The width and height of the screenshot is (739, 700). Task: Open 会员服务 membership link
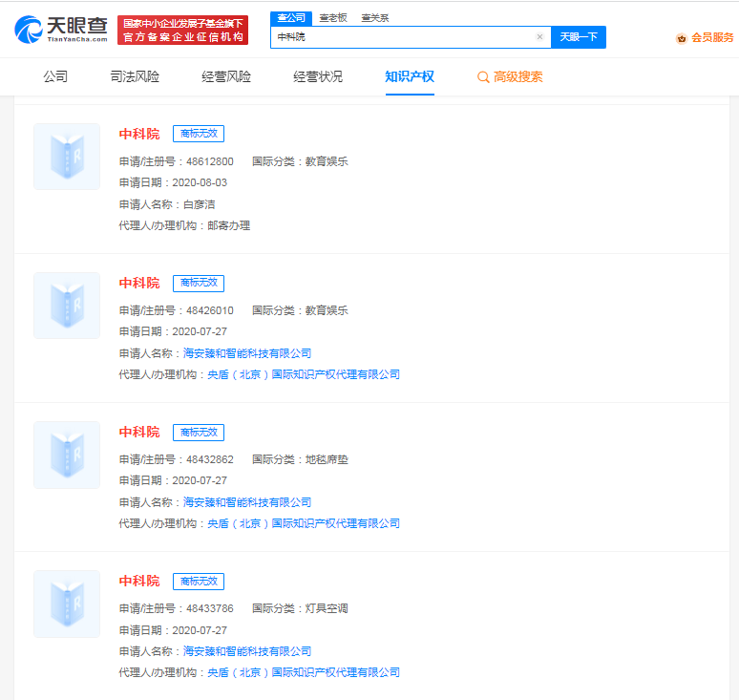[x=712, y=37]
